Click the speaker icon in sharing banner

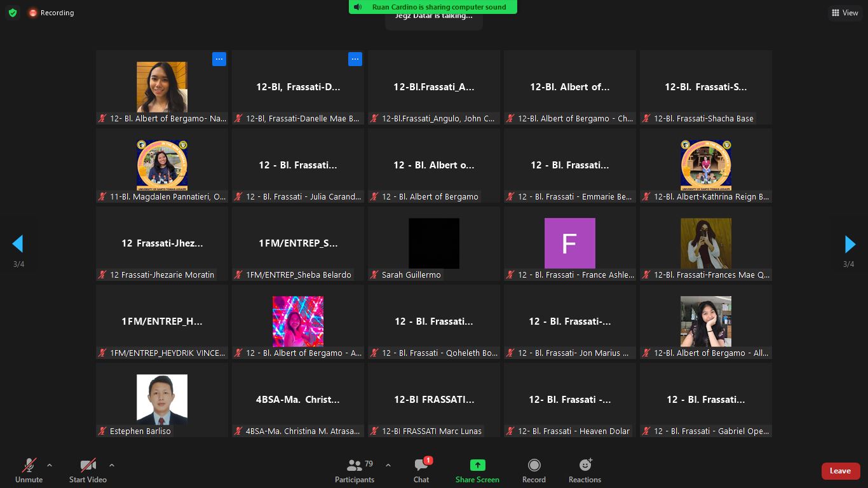(x=358, y=7)
